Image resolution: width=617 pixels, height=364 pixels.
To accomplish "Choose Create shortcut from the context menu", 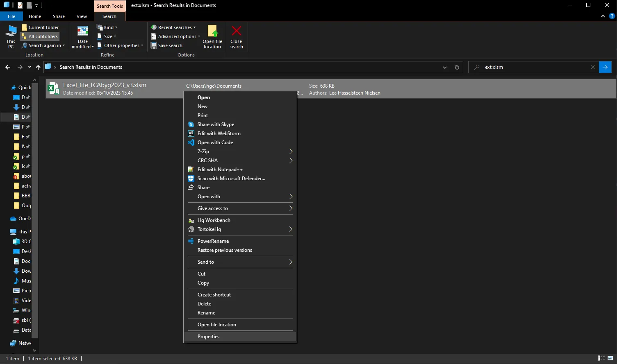I will [240, 295].
